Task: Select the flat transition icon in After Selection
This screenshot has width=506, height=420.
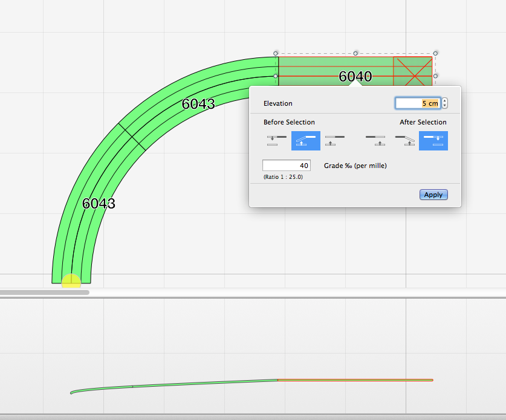Action: [375, 140]
